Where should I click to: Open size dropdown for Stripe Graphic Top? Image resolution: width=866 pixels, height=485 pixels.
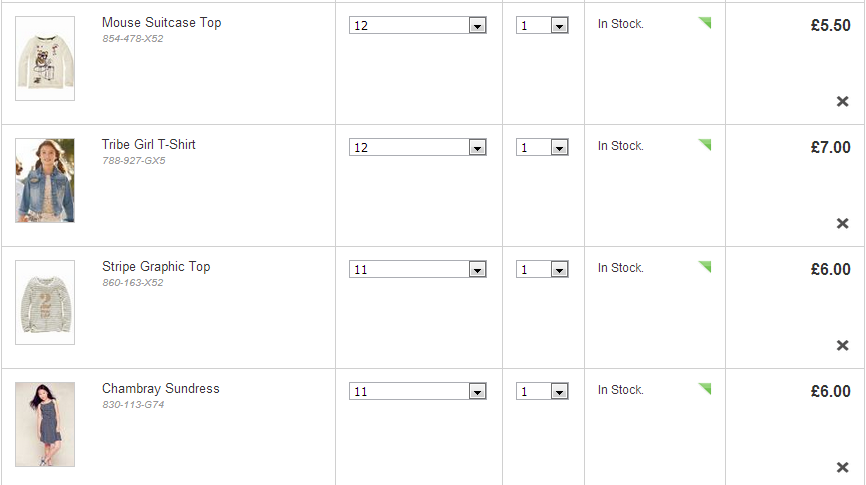(x=418, y=270)
